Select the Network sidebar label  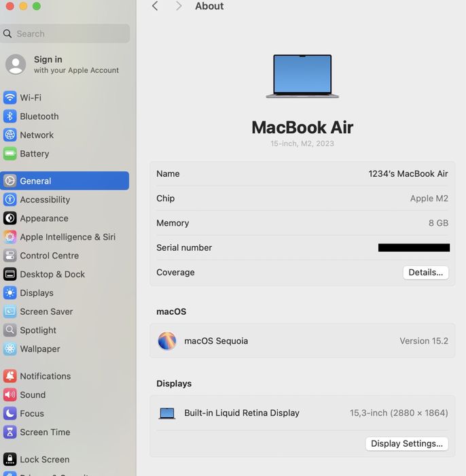coord(37,135)
